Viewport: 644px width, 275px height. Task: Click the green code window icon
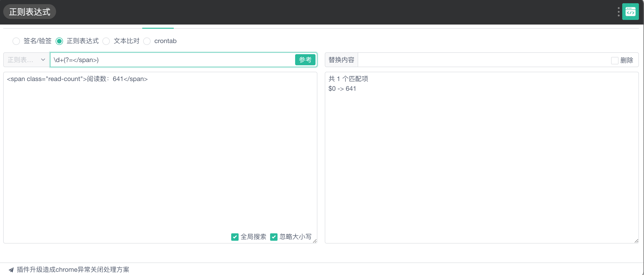[630, 12]
